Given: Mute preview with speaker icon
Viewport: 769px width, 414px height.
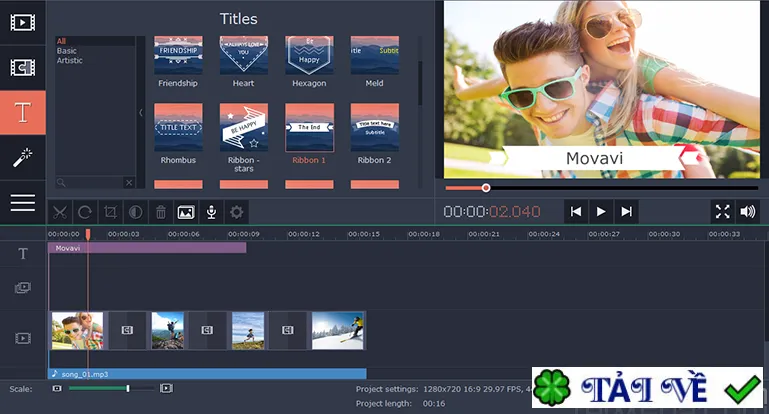Looking at the screenshot, I should (x=748, y=211).
